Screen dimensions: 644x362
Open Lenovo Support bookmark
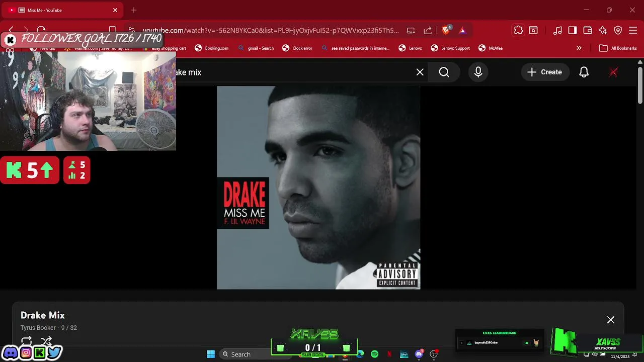click(450, 48)
